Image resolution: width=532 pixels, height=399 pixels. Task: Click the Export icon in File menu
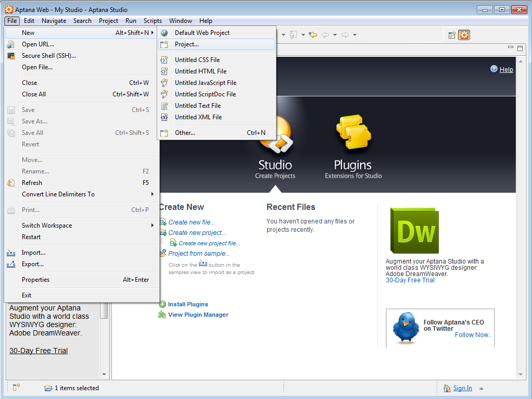[11, 264]
